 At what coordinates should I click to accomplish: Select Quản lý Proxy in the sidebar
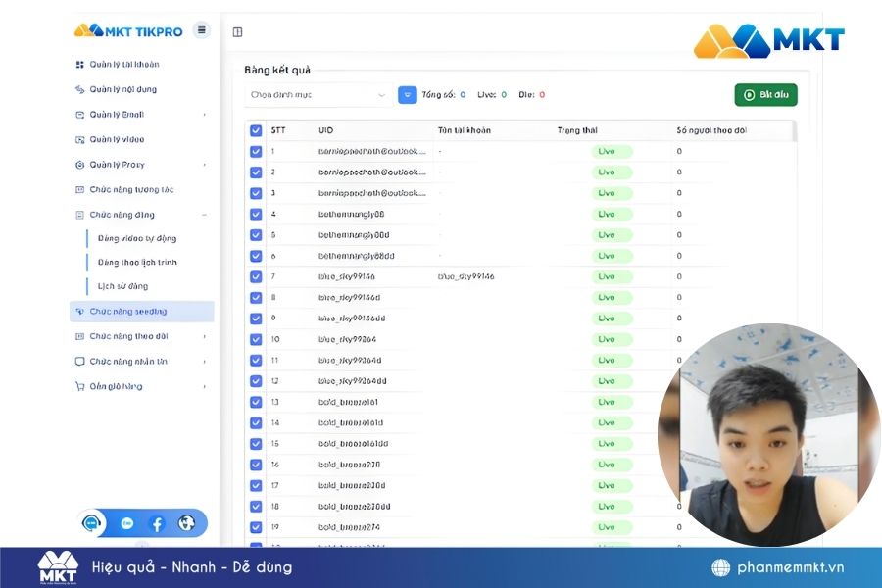116,164
